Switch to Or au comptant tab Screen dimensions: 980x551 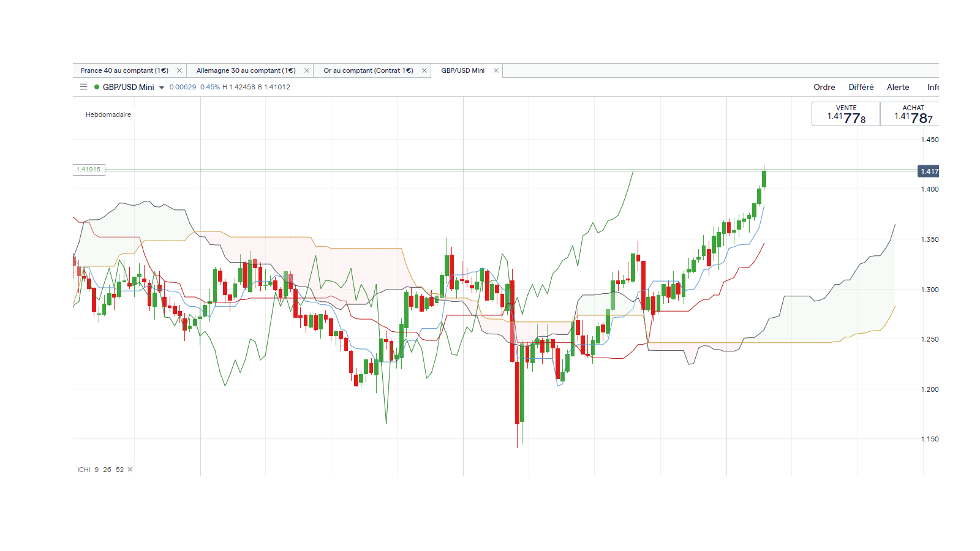(x=368, y=70)
